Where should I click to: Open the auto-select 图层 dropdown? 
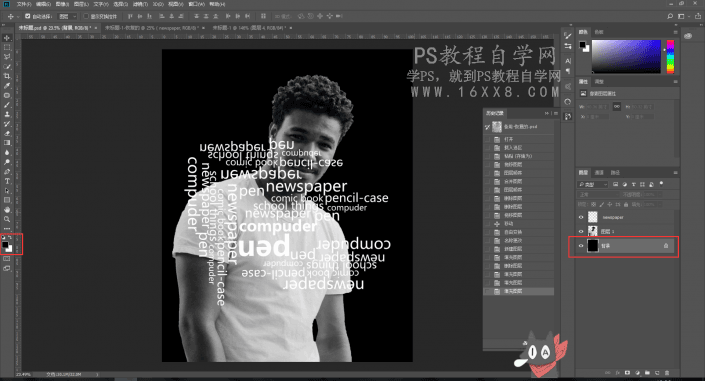tap(68, 16)
